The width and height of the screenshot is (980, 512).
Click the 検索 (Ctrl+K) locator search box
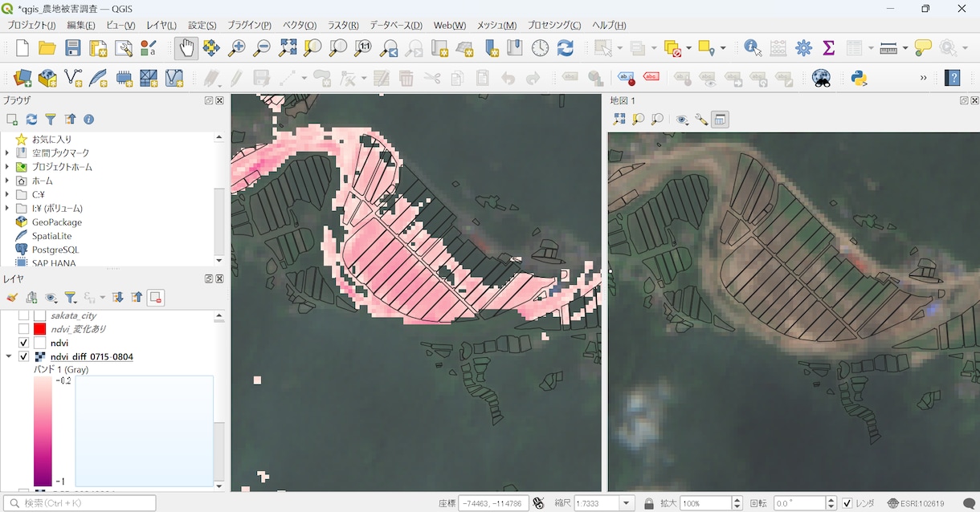point(79,503)
